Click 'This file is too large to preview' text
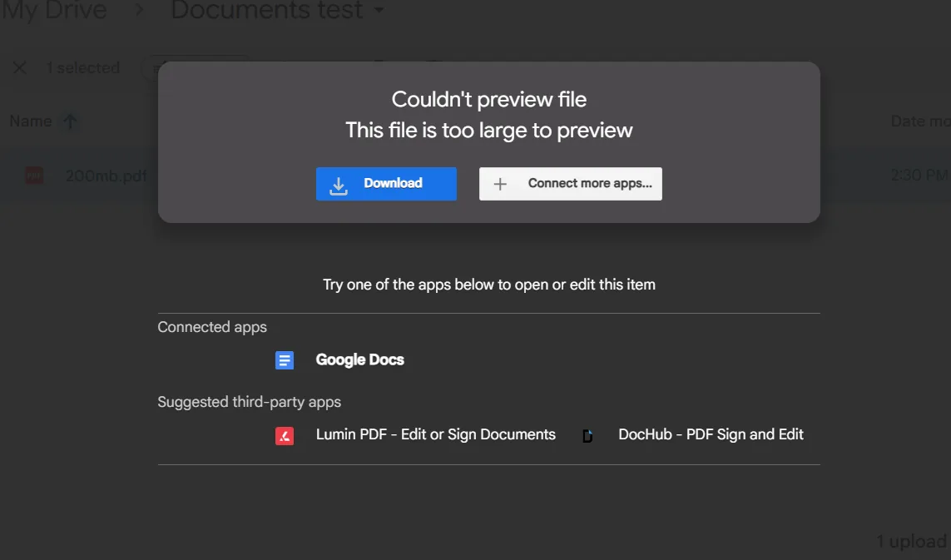Image resolution: width=951 pixels, height=560 pixels. pyautogui.click(x=489, y=130)
